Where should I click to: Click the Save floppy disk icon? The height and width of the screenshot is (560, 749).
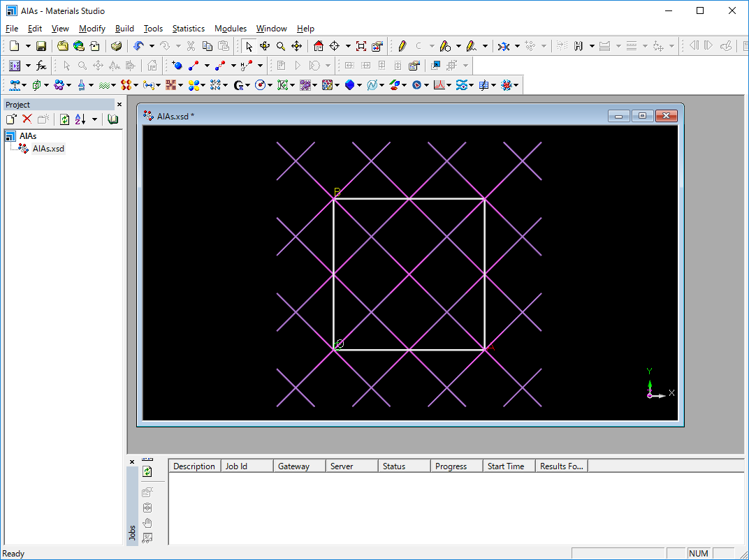coord(41,46)
